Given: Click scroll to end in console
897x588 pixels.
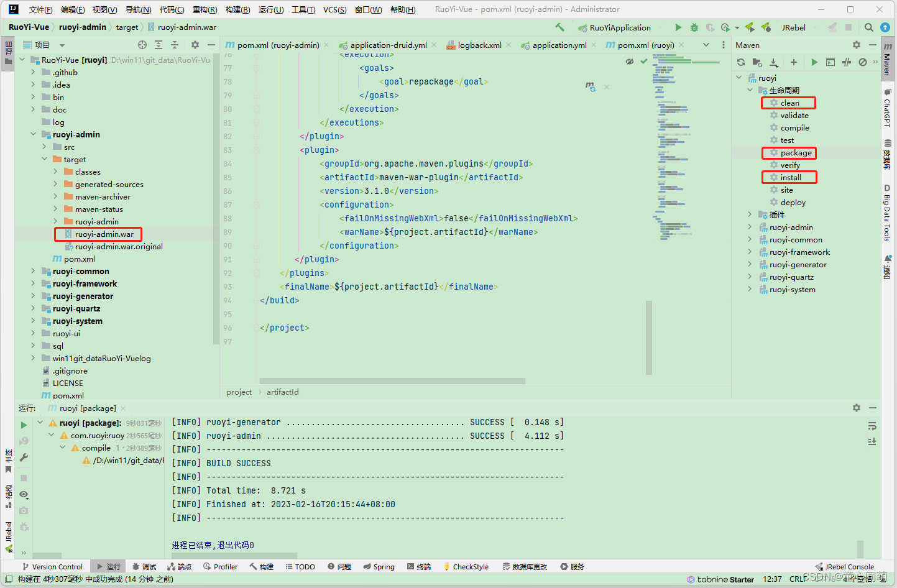Looking at the screenshot, I should pyautogui.click(x=872, y=441).
